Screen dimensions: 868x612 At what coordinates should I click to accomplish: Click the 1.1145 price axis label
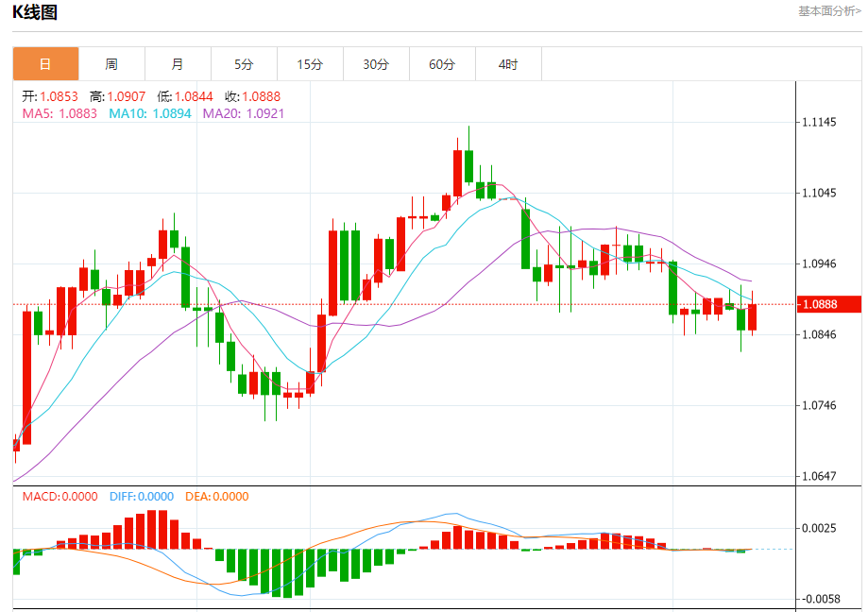[819, 122]
